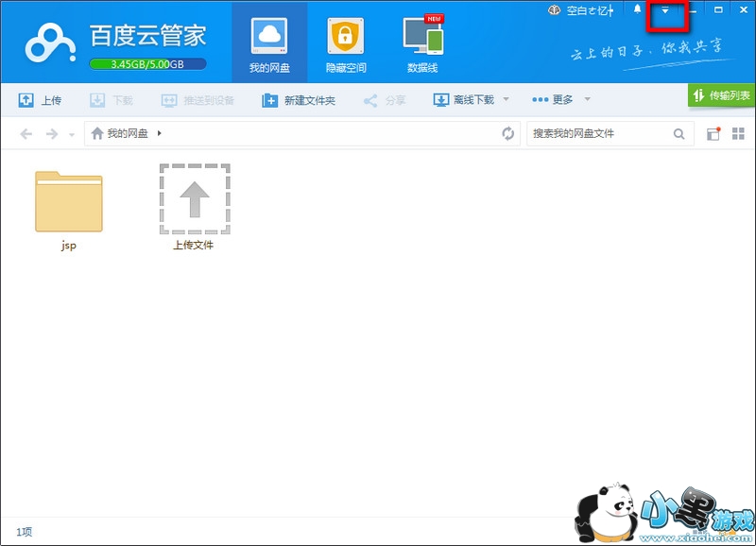Open the 数据线 tab
This screenshot has width=756, height=546.
pyautogui.click(x=422, y=43)
